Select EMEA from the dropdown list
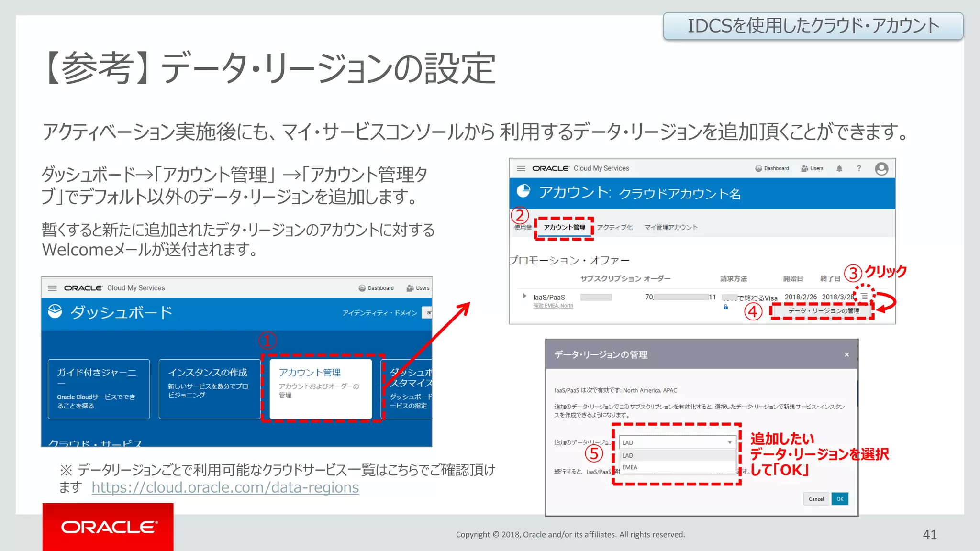Viewport: 980px width, 551px height. coord(677,467)
